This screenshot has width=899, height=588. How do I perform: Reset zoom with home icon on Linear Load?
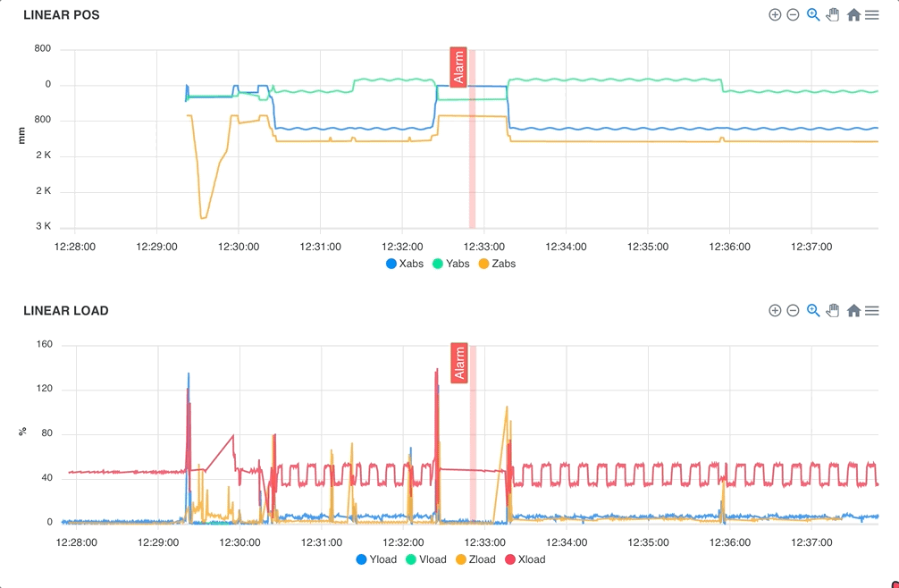point(853,311)
